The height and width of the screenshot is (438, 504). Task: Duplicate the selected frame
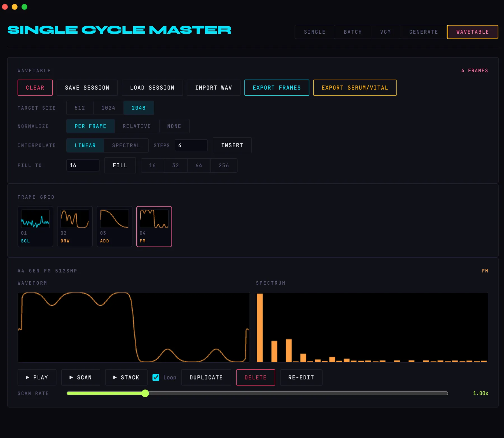[206, 377]
